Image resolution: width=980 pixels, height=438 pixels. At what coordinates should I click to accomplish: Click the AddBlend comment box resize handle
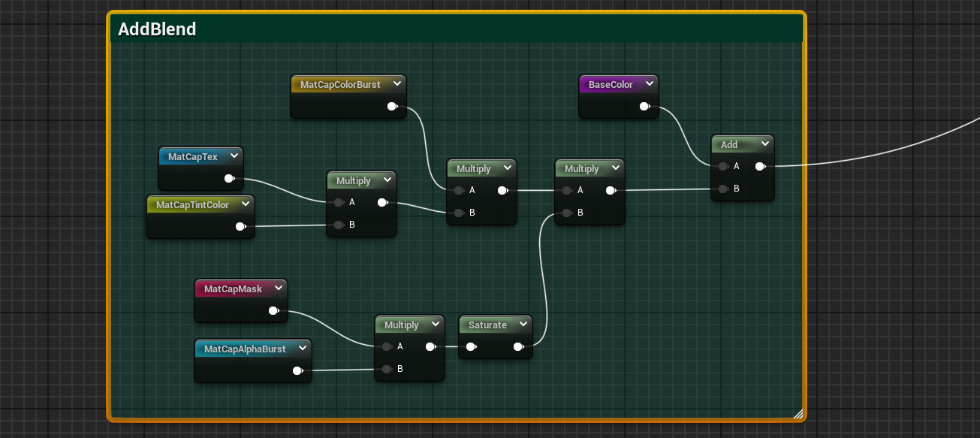click(x=798, y=412)
